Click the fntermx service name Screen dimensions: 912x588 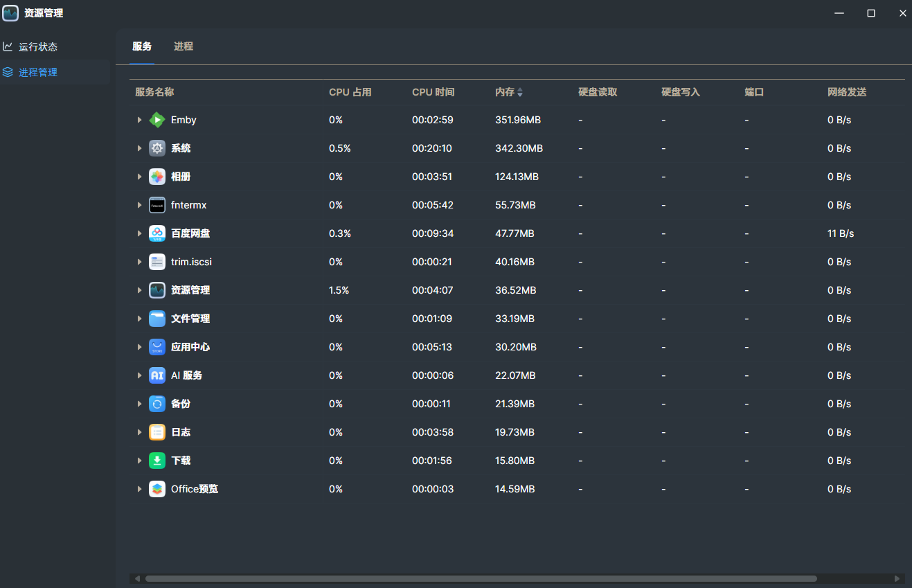189,205
